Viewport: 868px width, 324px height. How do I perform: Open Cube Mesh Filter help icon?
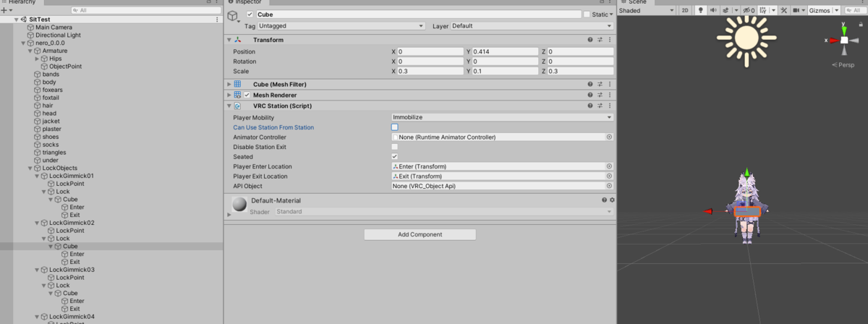coord(590,84)
